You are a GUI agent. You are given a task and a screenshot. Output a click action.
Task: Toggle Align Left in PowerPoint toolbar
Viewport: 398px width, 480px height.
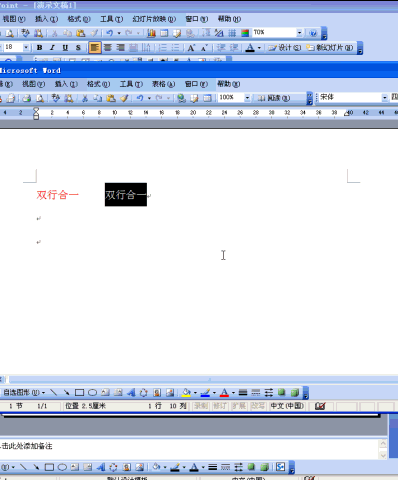click(x=95, y=48)
